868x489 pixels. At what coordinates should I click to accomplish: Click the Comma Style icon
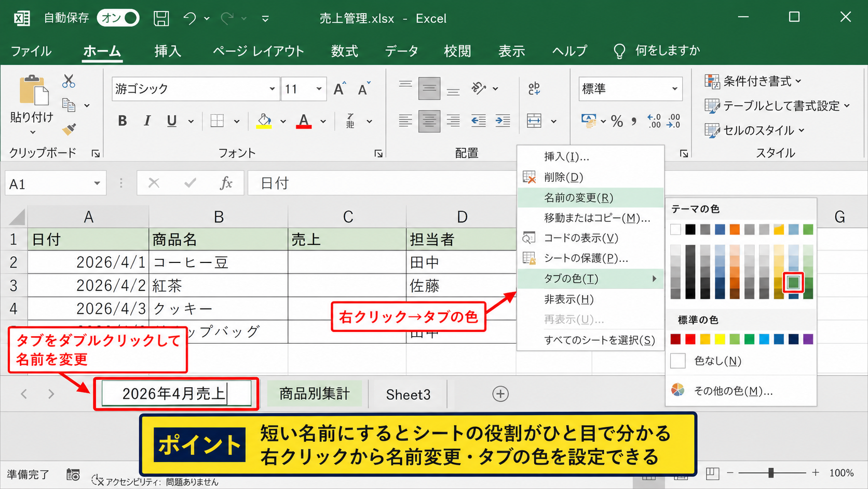pyautogui.click(x=634, y=122)
